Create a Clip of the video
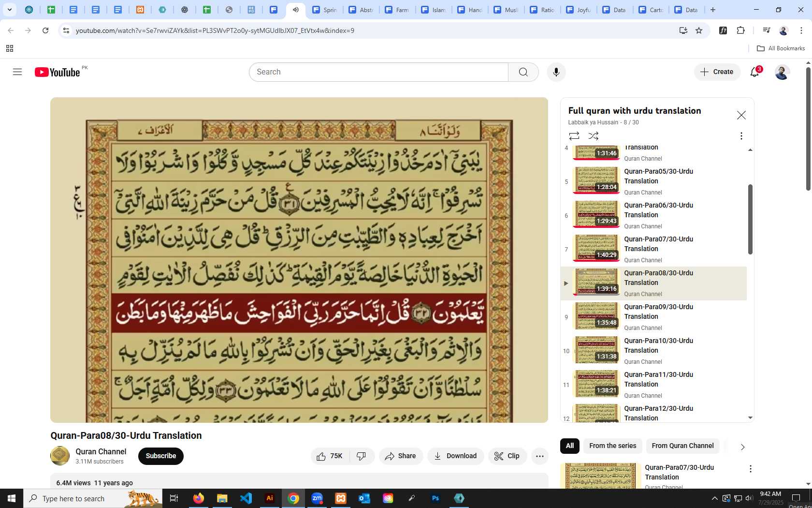This screenshot has width=812, height=508. click(507, 456)
